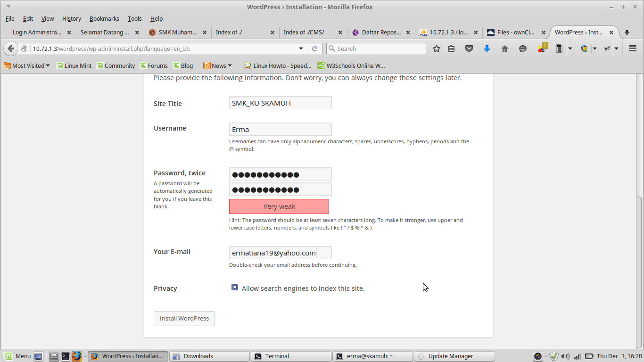Click the colored balls addon icon with badge

[x=542, y=48]
